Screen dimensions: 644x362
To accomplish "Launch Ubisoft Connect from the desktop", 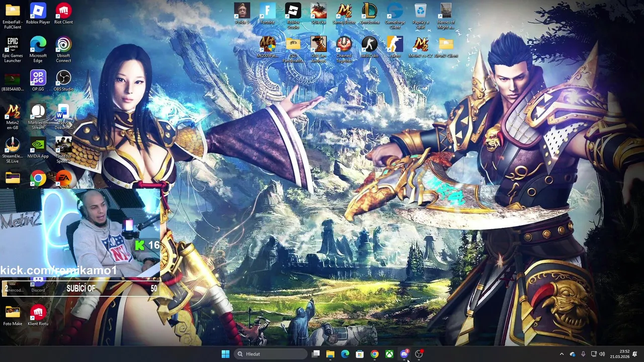I will pyautogui.click(x=63, y=49).
